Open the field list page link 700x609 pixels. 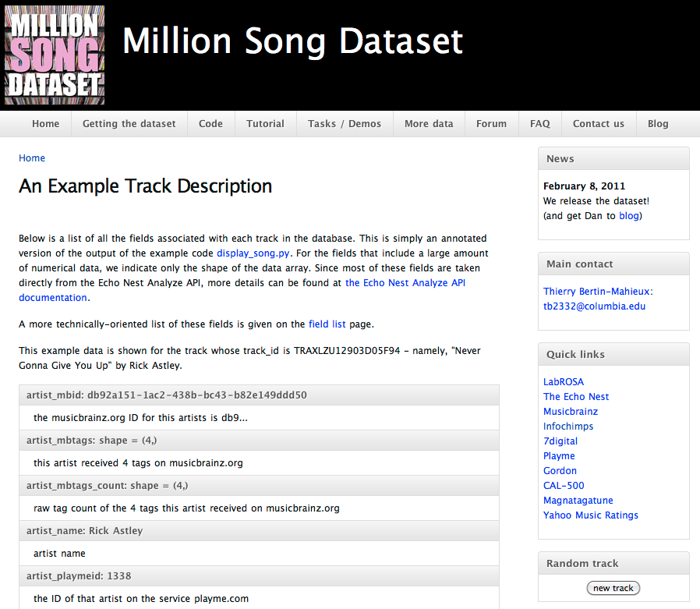(327, 324)
